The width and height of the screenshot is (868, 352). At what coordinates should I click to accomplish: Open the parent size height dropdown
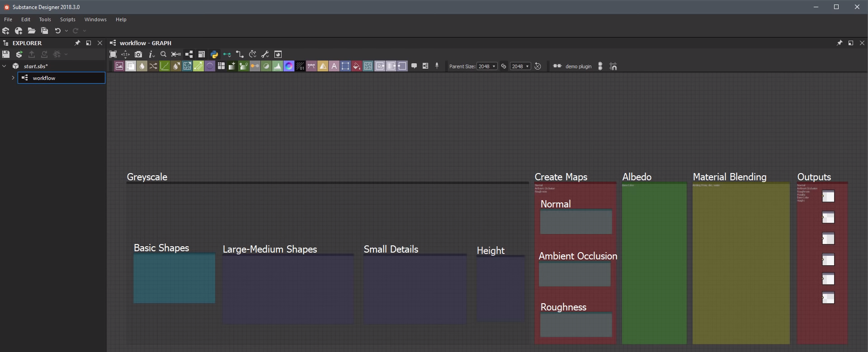point(520,66)
